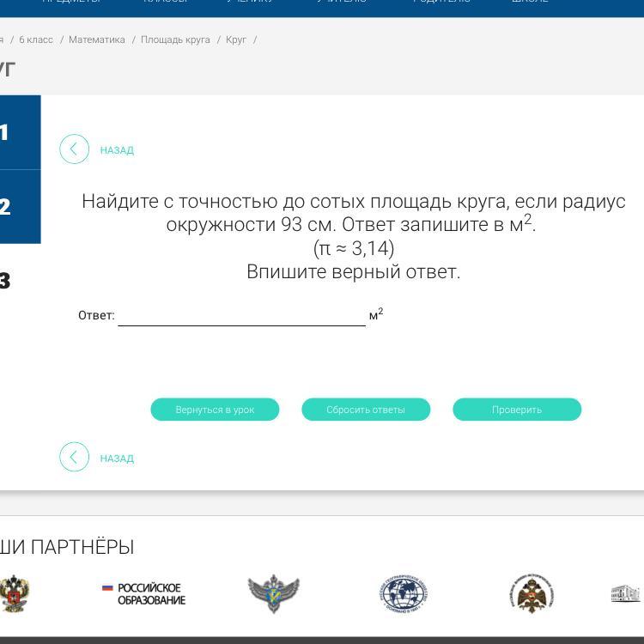Select task number 1 in sidebar

(x=20, y=132)
